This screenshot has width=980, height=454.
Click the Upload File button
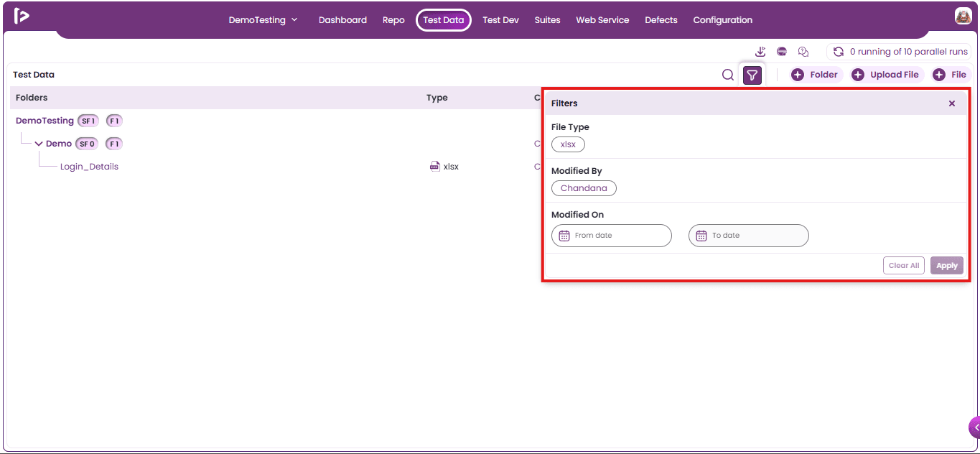886,75
